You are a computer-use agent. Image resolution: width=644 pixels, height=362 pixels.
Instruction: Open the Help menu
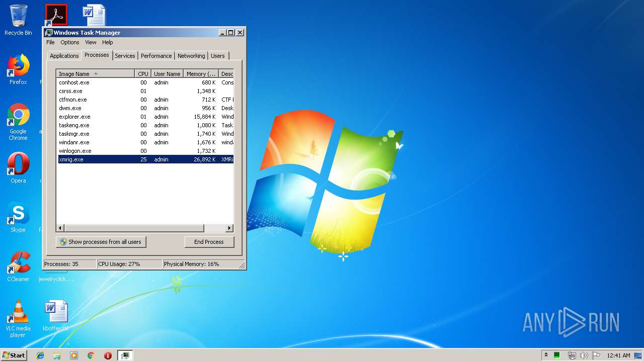pos(108,42)
